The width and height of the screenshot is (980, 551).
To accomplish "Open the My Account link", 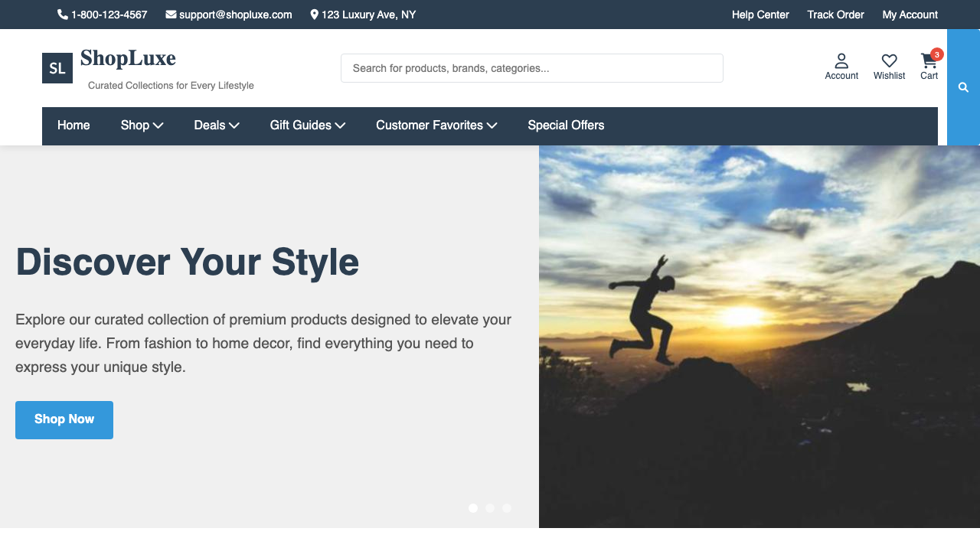I will click(910, 14).
